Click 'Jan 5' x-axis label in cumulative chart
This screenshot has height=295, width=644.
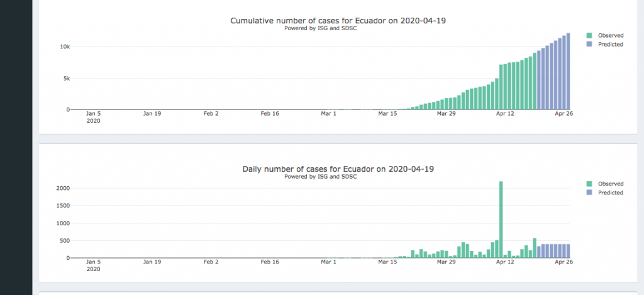click(x=93, y=114)
